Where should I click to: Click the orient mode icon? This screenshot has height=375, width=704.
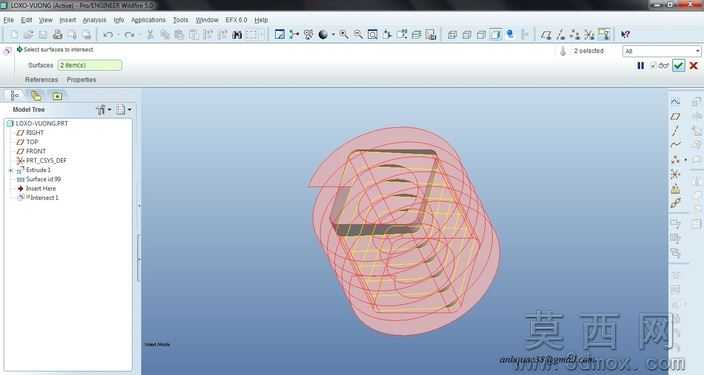[x=308, y=35]
